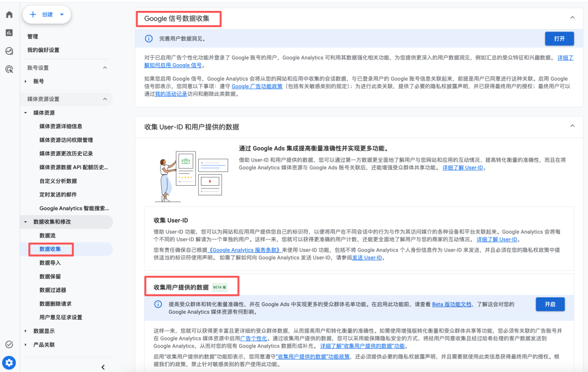Viewport: 588px width, 372px height.
Task: Click the 打开 button for Google signals
Action: coord(559,39)
